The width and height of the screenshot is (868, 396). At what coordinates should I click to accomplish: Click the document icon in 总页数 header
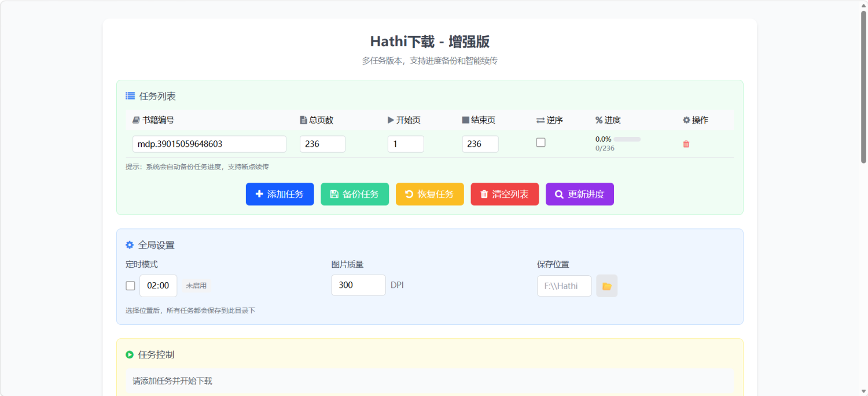303,120
